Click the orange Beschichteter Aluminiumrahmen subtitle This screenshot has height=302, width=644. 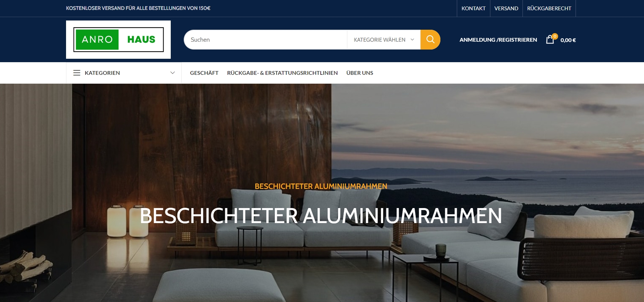coord(321,186)
